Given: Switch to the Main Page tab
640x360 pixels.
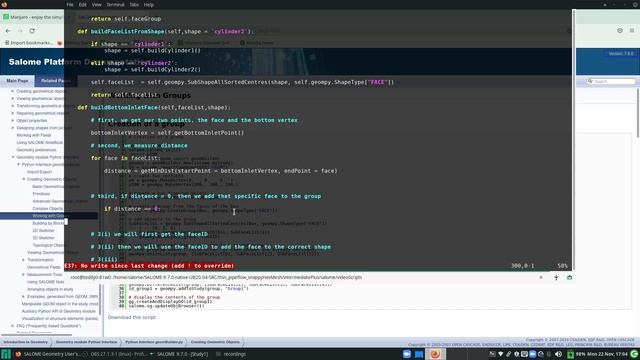Looking at the screenshot, I should (x=17, y=81).
